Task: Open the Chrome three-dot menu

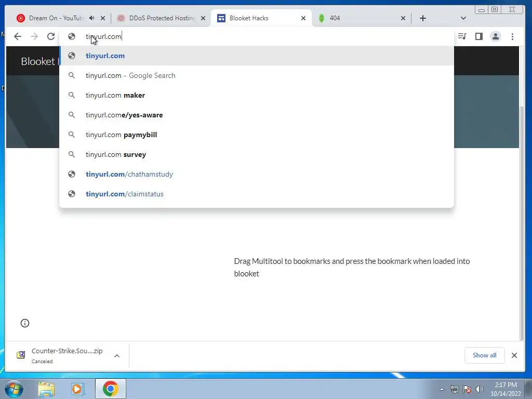Action: [512, 36]
